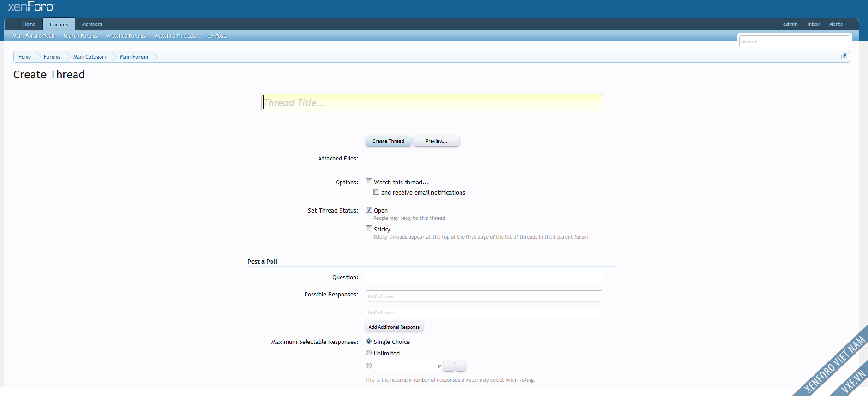Open the Members tab
The height and width of the screenshot is (396, 868).
coord(92,24)
